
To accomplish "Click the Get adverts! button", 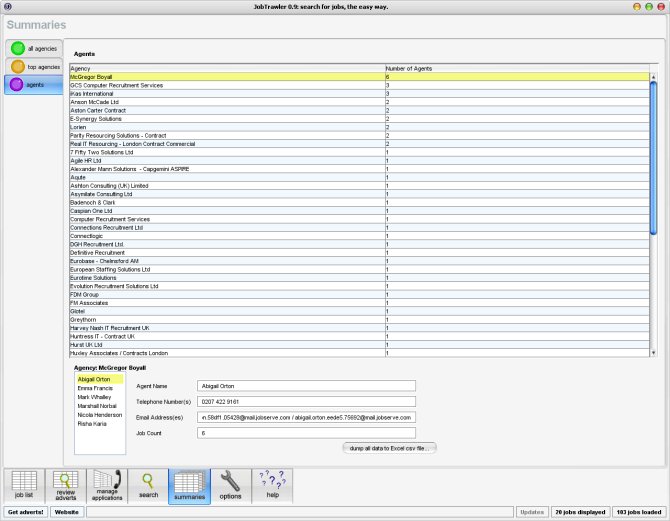I will 25,511.
